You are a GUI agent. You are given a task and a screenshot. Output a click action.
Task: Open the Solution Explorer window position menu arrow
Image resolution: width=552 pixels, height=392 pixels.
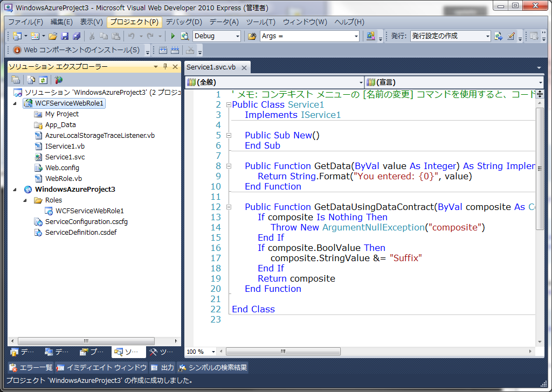tap(156, 66)
